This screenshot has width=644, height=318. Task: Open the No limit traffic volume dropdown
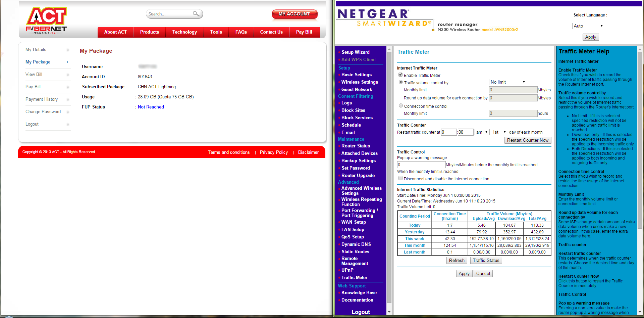click(x=508, y=82)
